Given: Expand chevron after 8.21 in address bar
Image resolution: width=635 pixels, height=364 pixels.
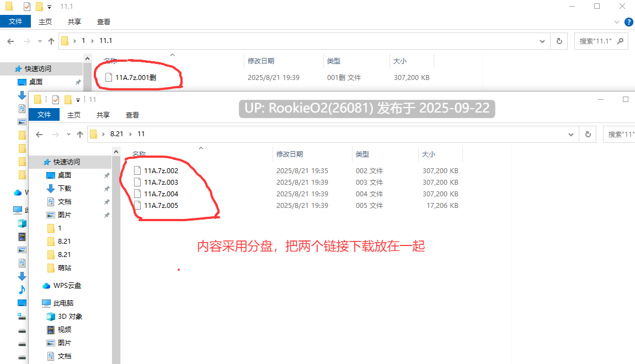Looking at the screenshot, I should [130, 134].
